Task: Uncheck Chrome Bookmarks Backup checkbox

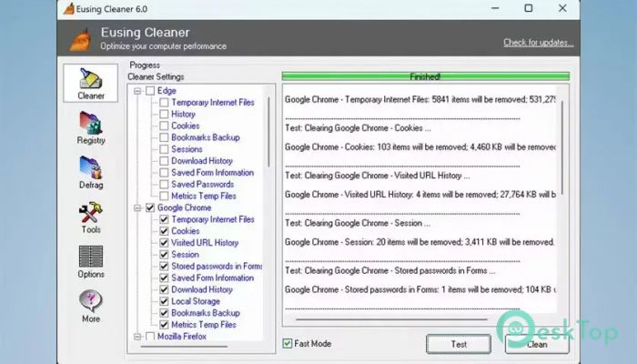Action: [164, 313]
